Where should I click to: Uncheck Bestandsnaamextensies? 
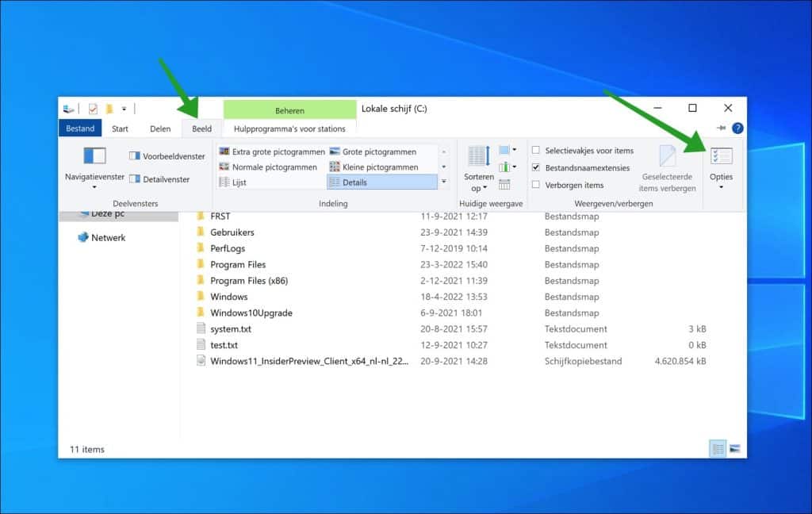pyautogui.click(x=536, y=168)
